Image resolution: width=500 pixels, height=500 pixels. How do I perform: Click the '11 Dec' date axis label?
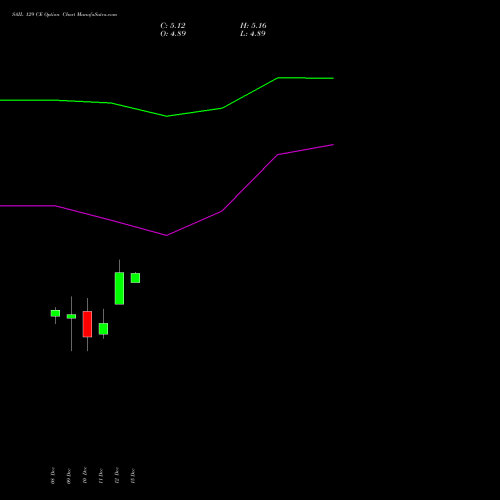101,476
